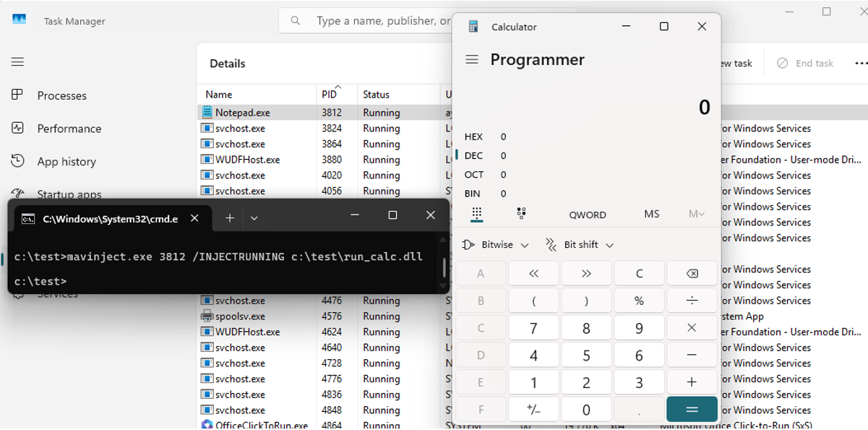
Task: Click the terminal window scrollbar
Action: pyautogui.click(x=444, y=266)
